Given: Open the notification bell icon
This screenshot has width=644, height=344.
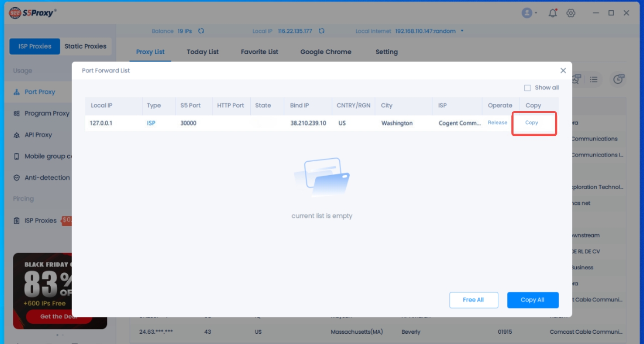Looking at the screenshot, I should 553,13.
